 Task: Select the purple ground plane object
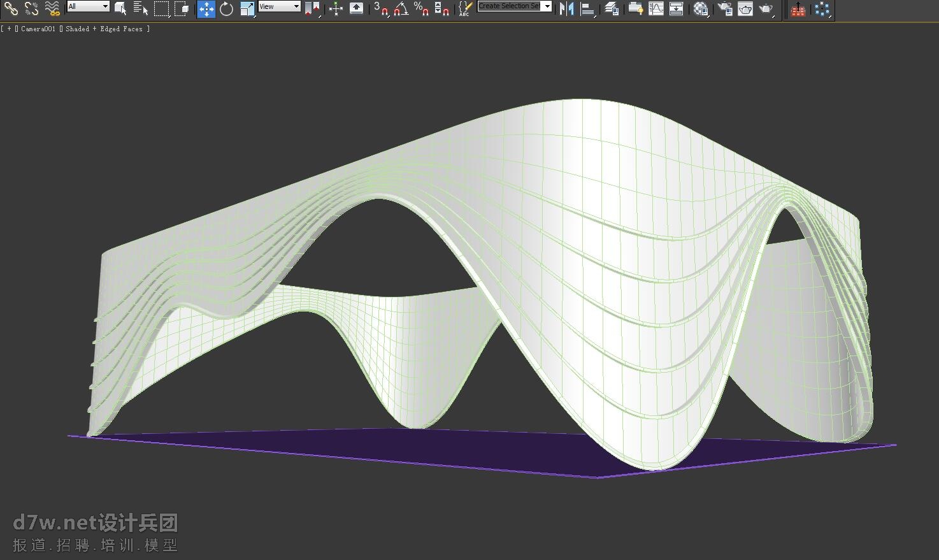[510, 451]
